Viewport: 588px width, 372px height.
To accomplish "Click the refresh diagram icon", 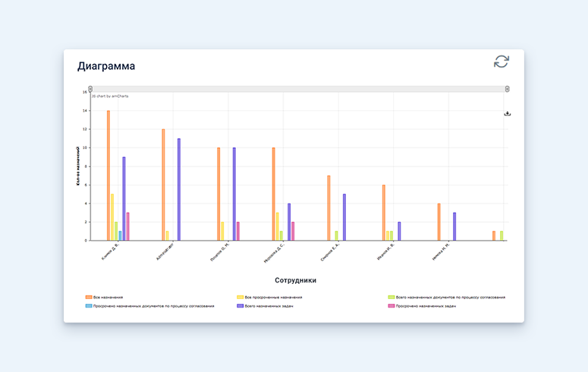I will point(501,61).
